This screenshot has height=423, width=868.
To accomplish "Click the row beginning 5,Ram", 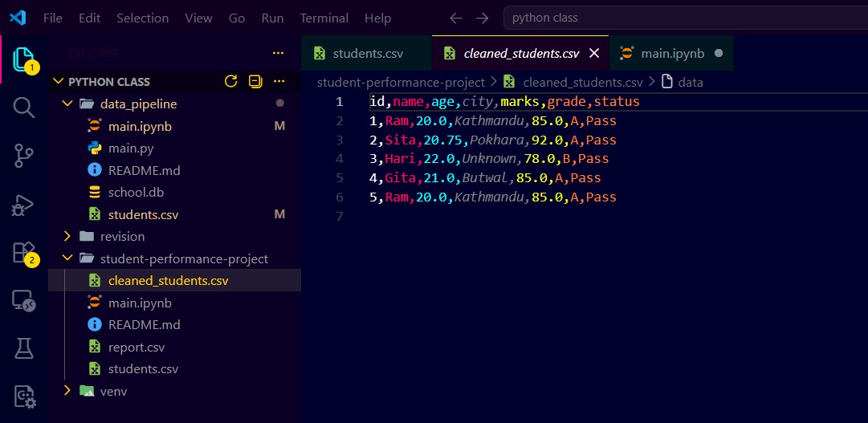I will coord(493,197).
